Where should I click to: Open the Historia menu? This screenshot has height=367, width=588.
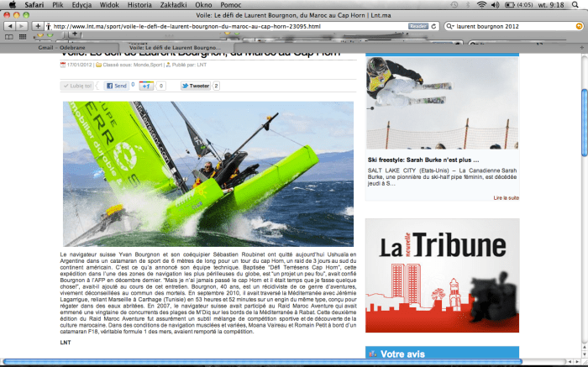(139, 5)
